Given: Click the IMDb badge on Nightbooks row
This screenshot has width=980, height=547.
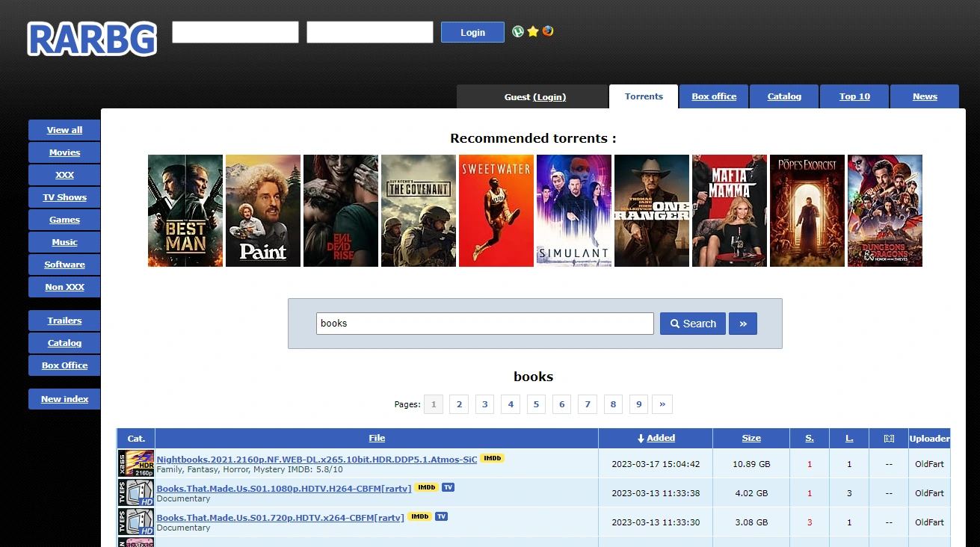Looking at the screenshot, I should point(492,458).
